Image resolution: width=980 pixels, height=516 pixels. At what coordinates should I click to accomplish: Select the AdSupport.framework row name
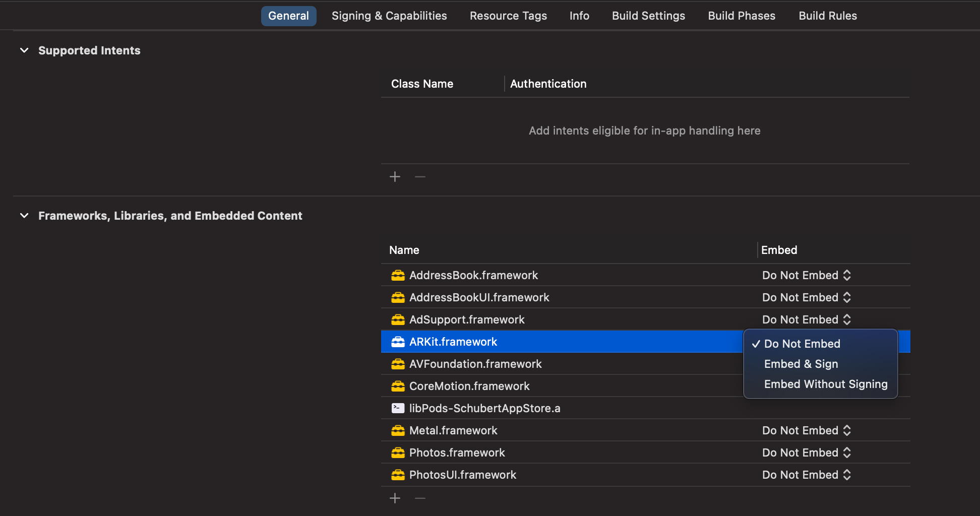[467, 319]
